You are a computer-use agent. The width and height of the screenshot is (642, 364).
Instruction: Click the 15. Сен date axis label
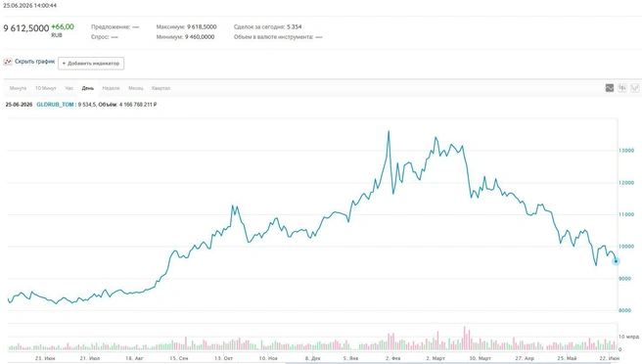tap(179, 358)
